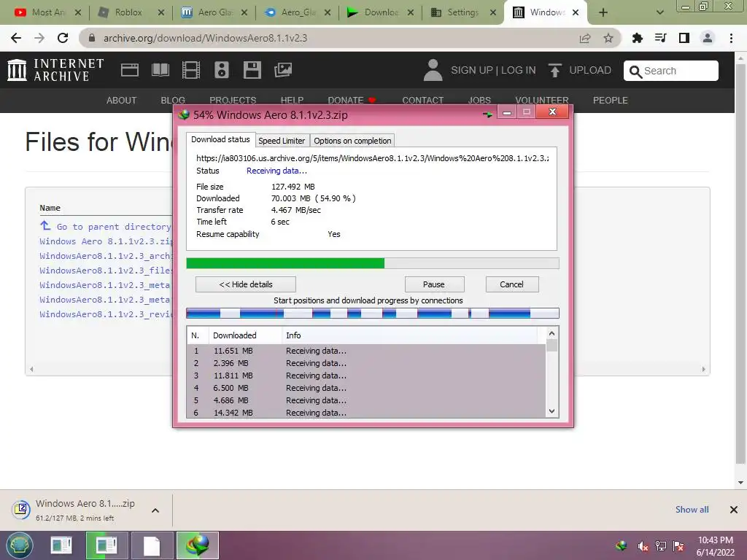747x560 pixels.
Task: Click connections list scroll down arrow
Action: click(x=551, y=411)
